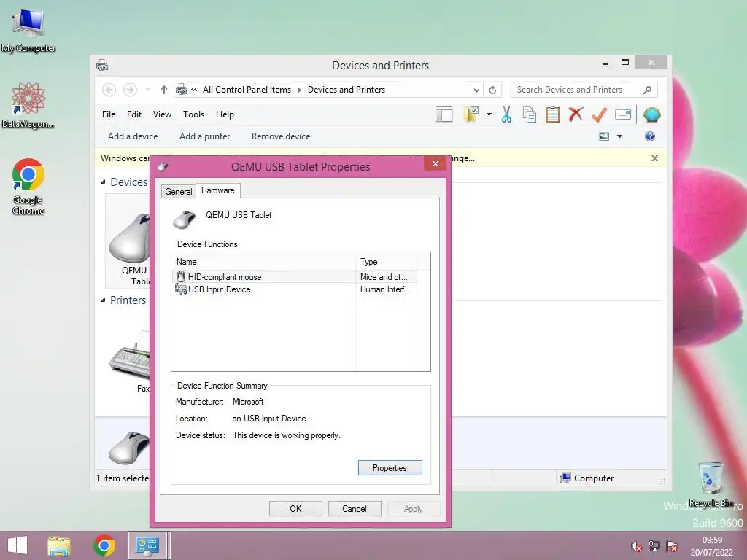Expand the view options dropdown arrow

pyautogui.click(x=620, y=136)
